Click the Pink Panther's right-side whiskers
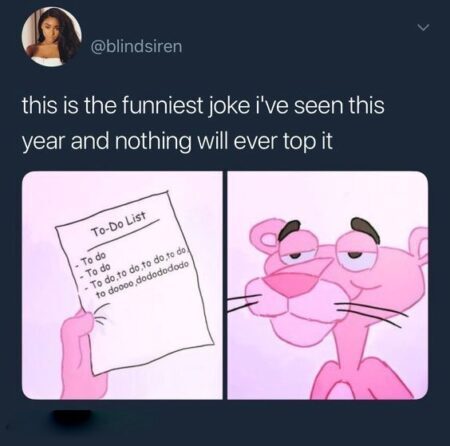 (372, 313)
